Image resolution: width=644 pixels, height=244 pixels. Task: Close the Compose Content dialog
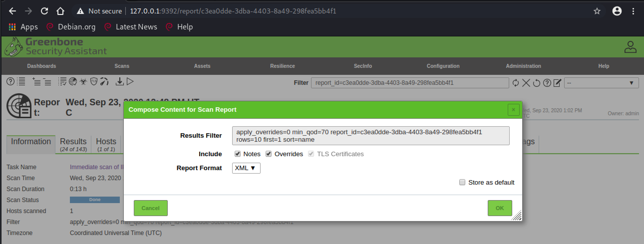pos(513,110)
